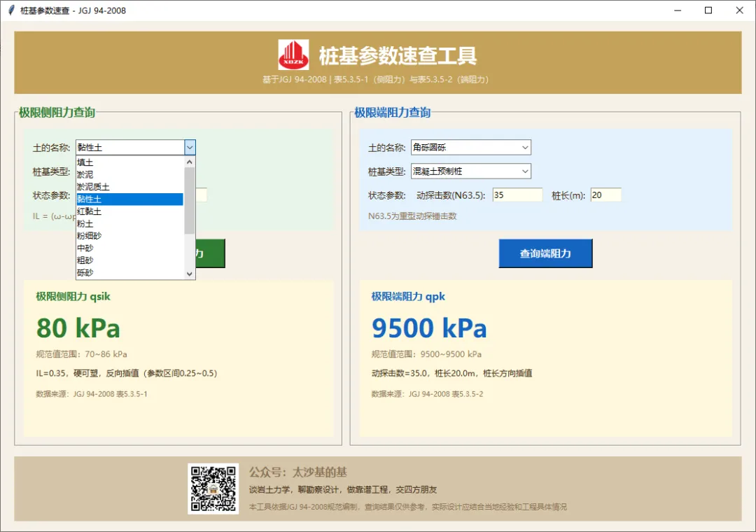Choose 中砂 in the dropdown list

click(129, 248)
